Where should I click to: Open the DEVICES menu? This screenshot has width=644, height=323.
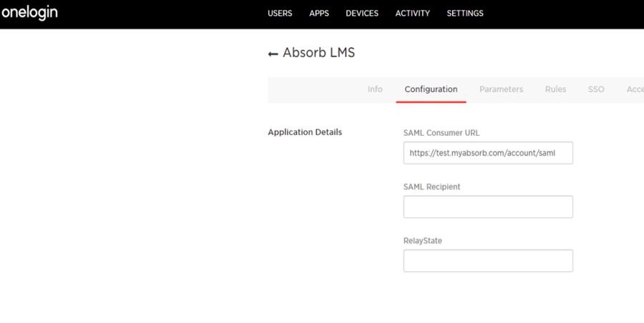pos(362,13)
